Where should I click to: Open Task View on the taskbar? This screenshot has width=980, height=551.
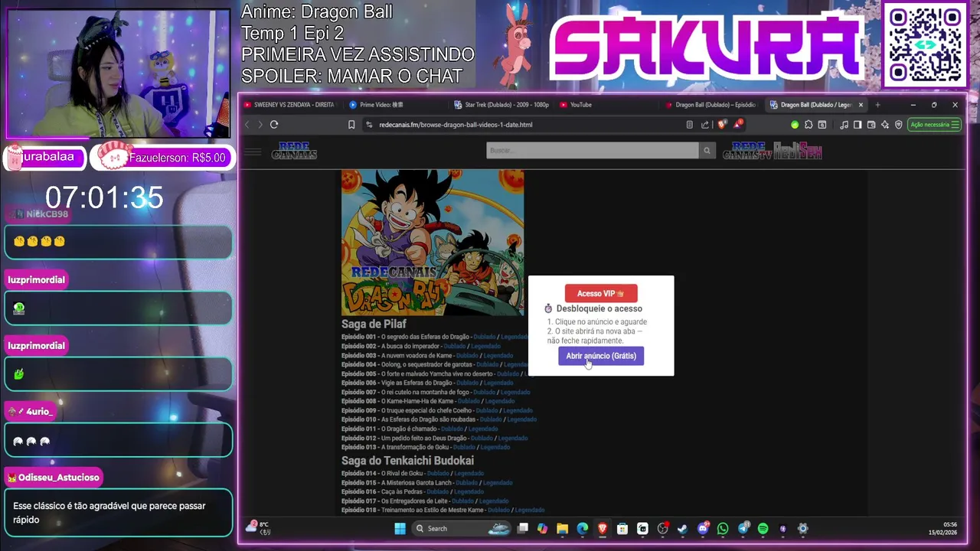523,529
